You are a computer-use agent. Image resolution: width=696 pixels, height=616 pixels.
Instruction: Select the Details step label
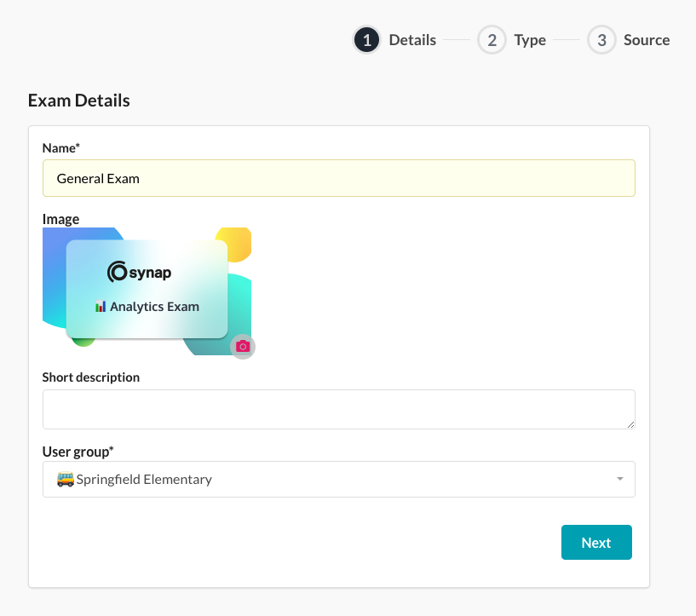(412, 40)
